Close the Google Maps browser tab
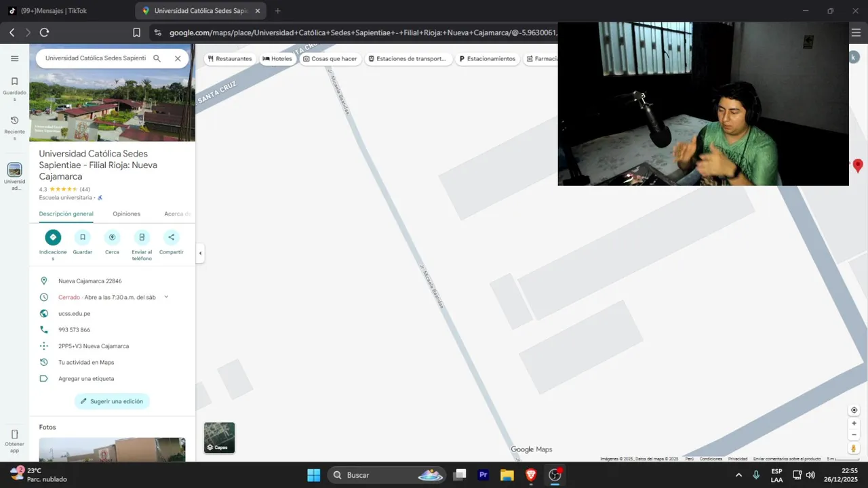The image size is (868, 488). coord(258,11)
